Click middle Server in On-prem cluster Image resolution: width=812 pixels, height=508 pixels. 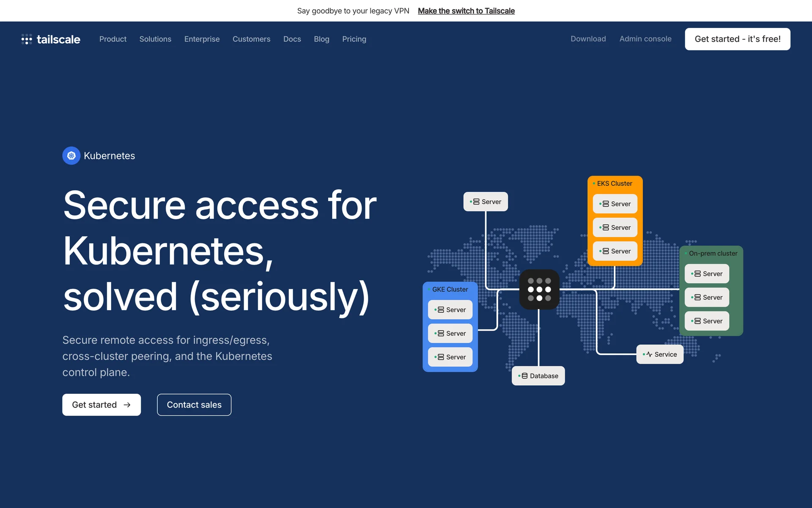coord(707,298)
